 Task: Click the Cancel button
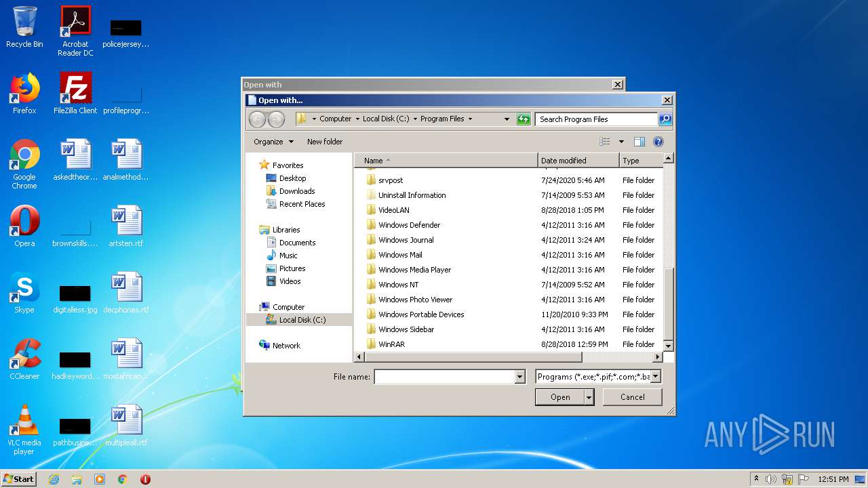click(x=633, y=397)
